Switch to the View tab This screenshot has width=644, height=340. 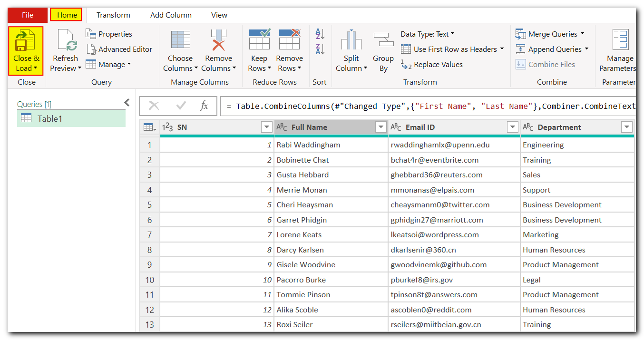219,15
